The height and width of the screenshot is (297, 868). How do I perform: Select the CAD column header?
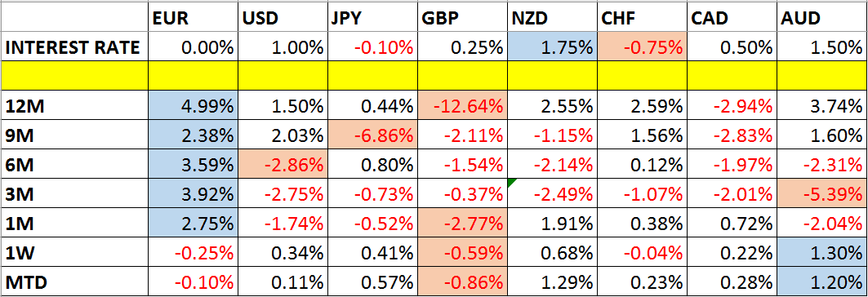coord(711,19)
